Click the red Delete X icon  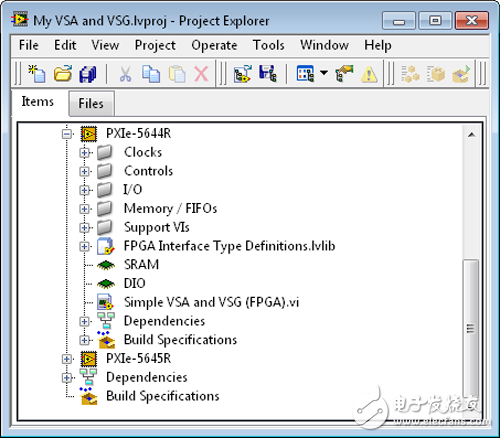point(201,74)
